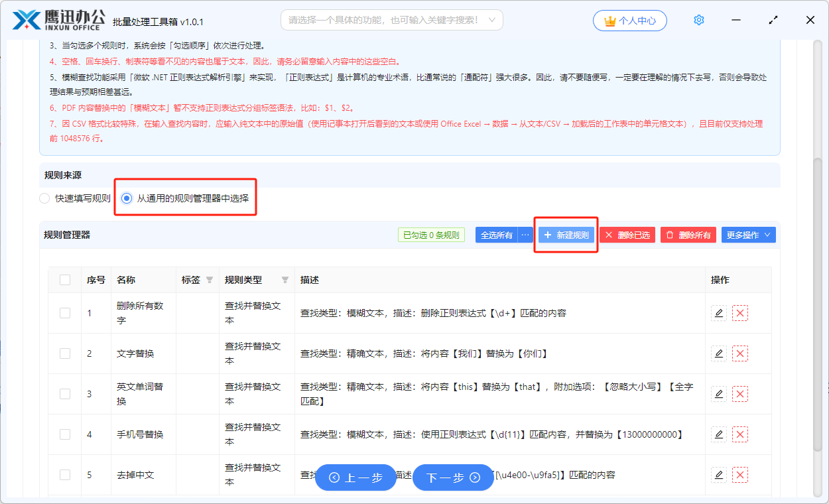The width and height of the screenshot is (829, 504).
Task: Edit the 英文单词替换 rule with pencil icon
Action: [719, 393]
